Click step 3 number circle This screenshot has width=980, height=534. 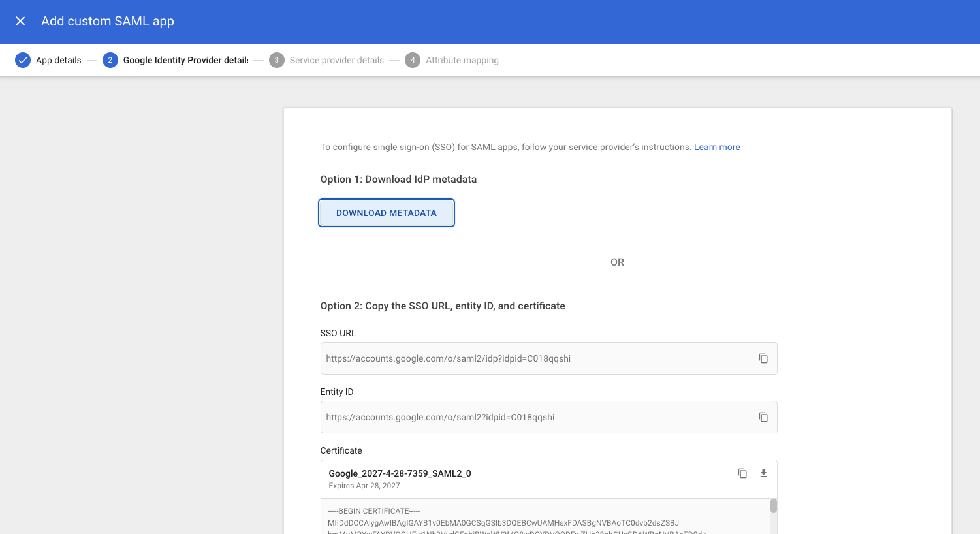[x=277, y=60]
